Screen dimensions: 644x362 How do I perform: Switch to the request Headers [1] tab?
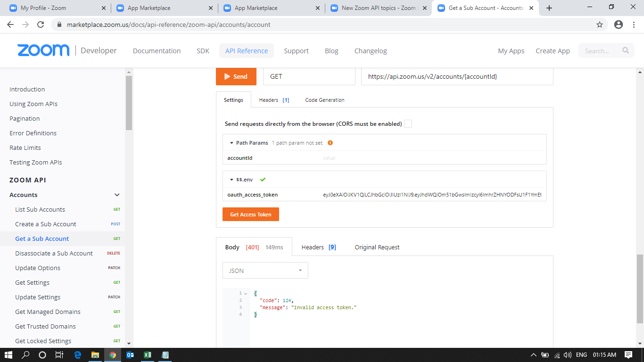tap(274, 100)
